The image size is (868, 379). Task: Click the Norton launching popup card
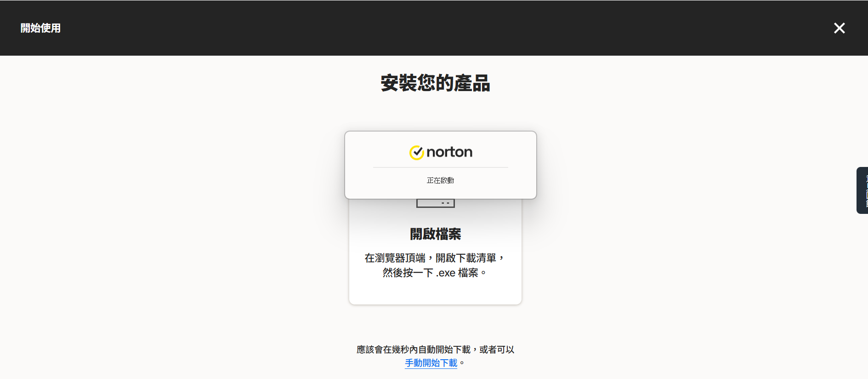440,165
